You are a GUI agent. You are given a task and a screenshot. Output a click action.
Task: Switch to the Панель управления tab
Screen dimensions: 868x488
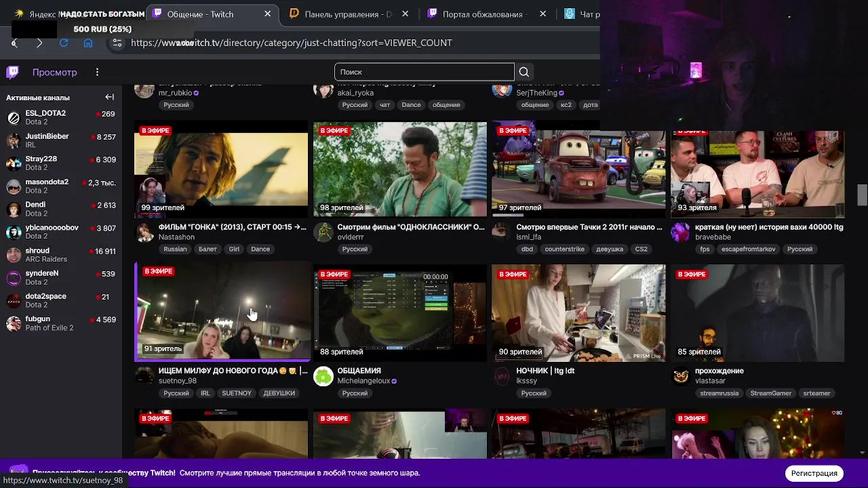pyautogui.click(x=348, y=14)
